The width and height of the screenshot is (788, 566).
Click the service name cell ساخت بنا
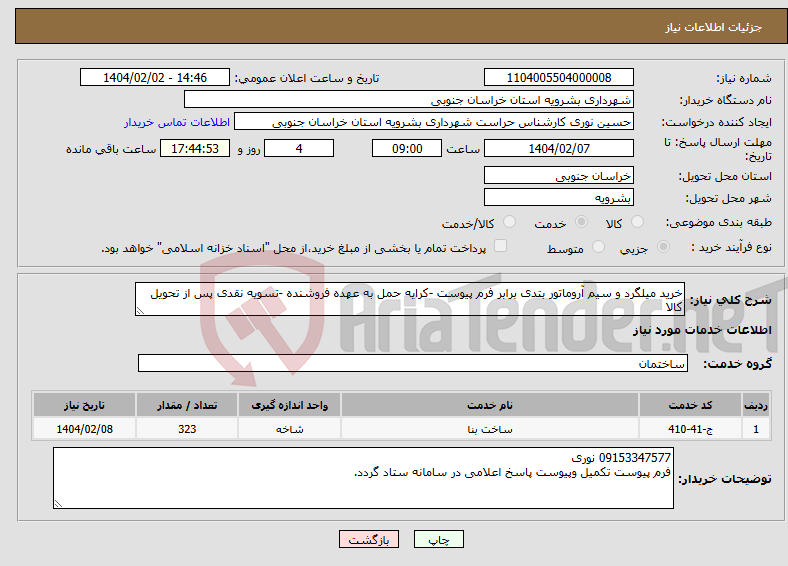tap(490, 429)
